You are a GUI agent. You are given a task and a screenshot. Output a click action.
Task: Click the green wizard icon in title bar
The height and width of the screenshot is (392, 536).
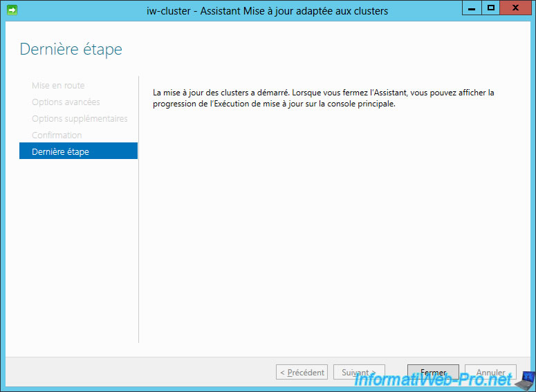point(12,10)
